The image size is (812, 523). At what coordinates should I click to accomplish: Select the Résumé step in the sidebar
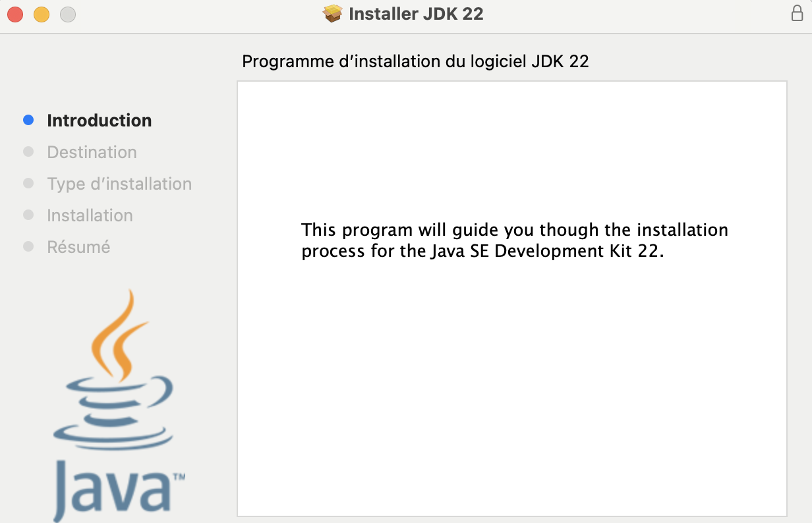point(78,247)
